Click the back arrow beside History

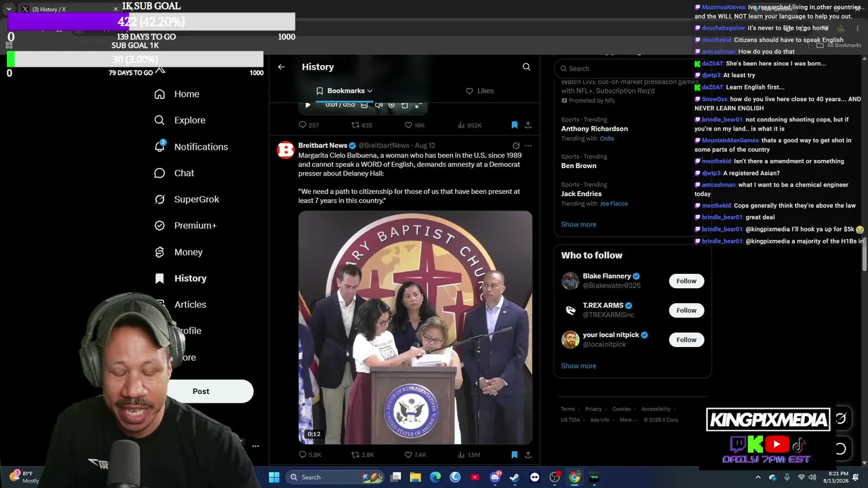(x=281, y=67)
